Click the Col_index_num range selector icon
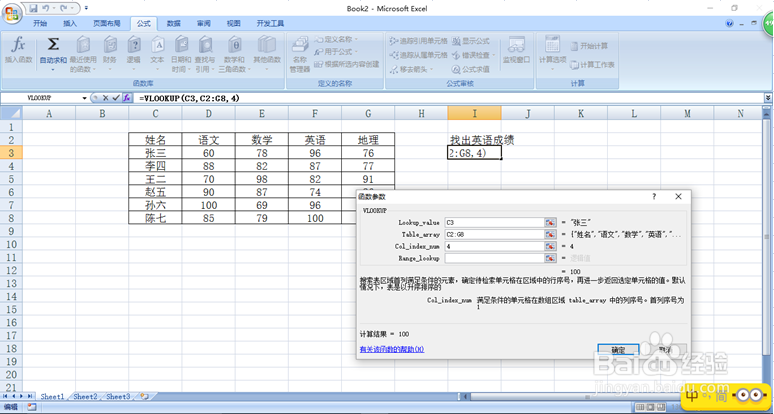The image size is (774, 414). coord(550,246)
